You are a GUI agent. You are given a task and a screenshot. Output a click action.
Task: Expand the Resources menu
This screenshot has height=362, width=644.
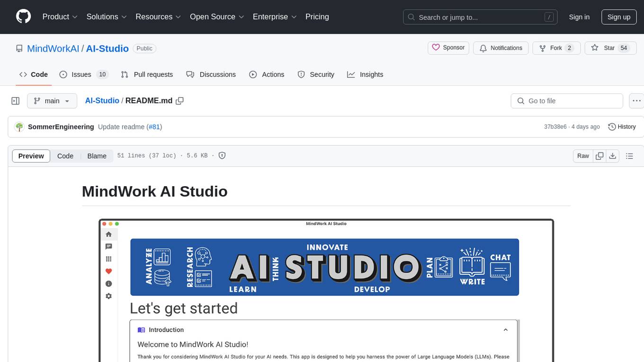coord(158,17)
